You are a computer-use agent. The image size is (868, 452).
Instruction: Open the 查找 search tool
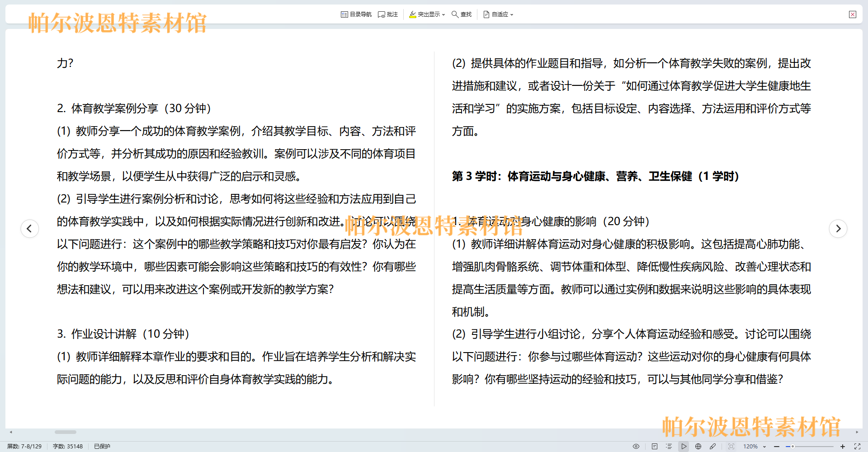(461, 14)
